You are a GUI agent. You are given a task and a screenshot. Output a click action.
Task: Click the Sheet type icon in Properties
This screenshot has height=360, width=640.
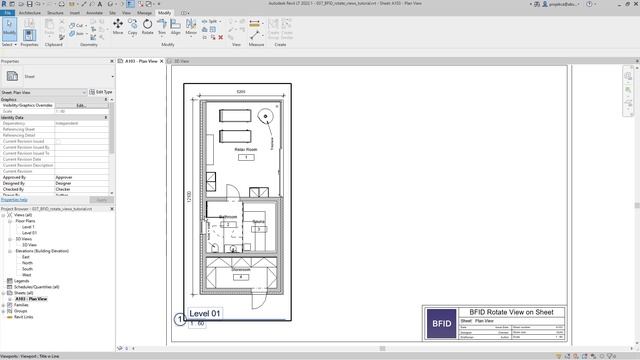pos(12,76)
